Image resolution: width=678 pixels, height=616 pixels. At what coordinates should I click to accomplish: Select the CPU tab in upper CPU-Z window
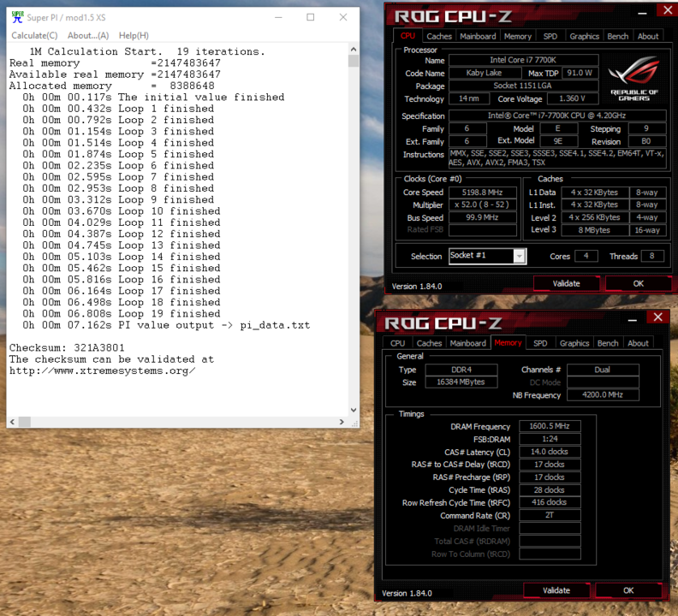[407, 36]
